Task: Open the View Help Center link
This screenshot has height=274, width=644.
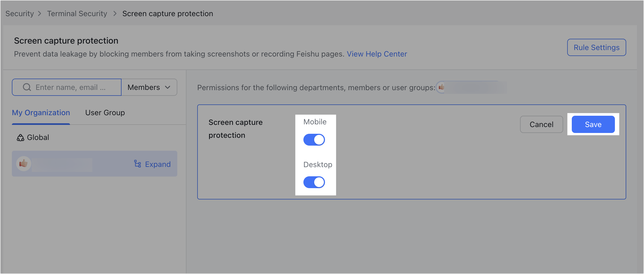Action: [x=377, y=54]
